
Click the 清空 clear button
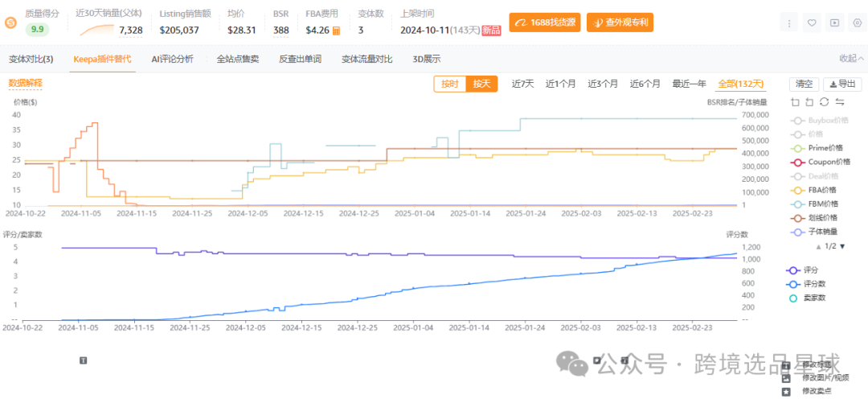(x=805, y=84)
